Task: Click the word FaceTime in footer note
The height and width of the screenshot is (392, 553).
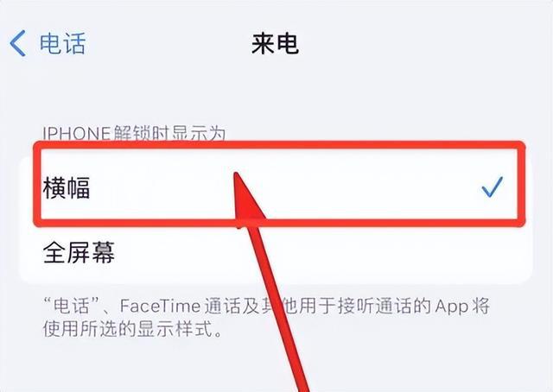Action: coord(161,306)
